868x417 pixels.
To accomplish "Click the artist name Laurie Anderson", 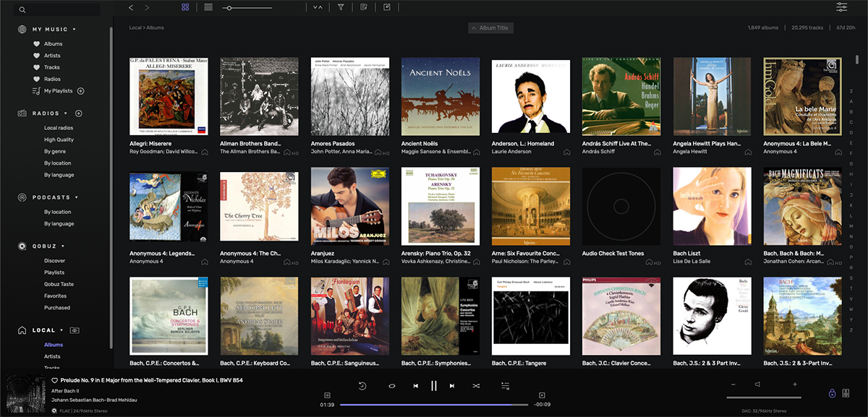I will [x=512, y=152].
